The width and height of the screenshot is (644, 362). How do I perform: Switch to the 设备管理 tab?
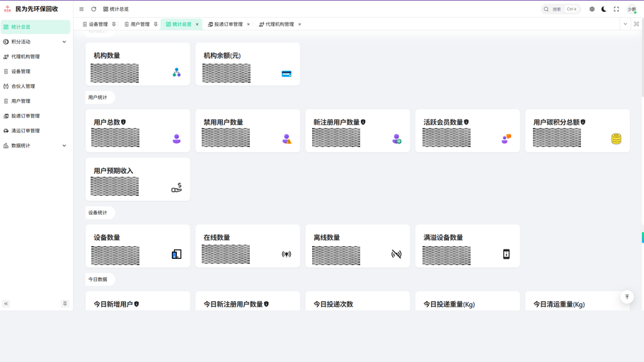click(x=96, y=24)
